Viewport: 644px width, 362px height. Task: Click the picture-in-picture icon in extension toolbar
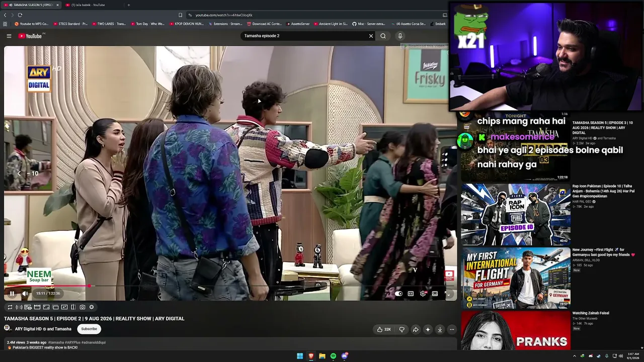[64, 307]
